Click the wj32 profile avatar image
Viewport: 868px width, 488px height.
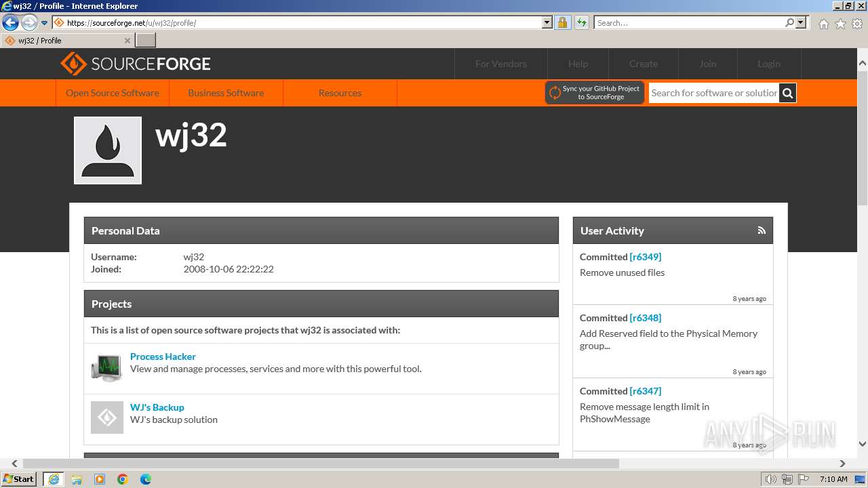(108, 150)
